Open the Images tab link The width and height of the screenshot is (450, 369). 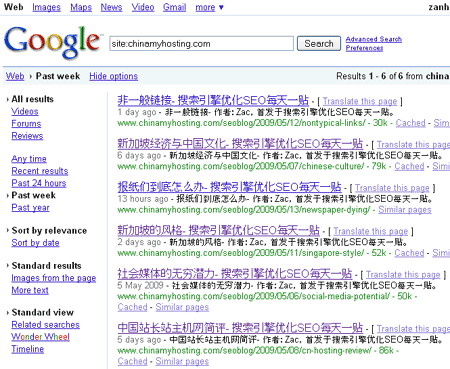point(46,7)
